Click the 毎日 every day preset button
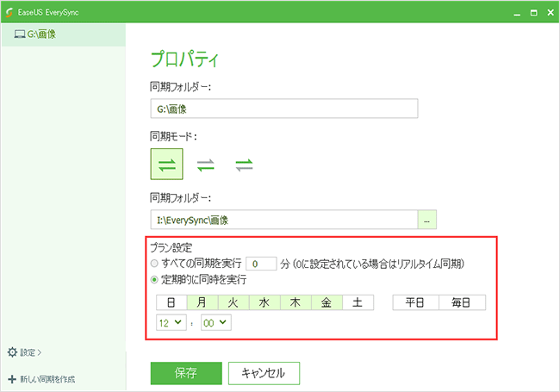This screenshot has height=392, width=560. [462, 302]
